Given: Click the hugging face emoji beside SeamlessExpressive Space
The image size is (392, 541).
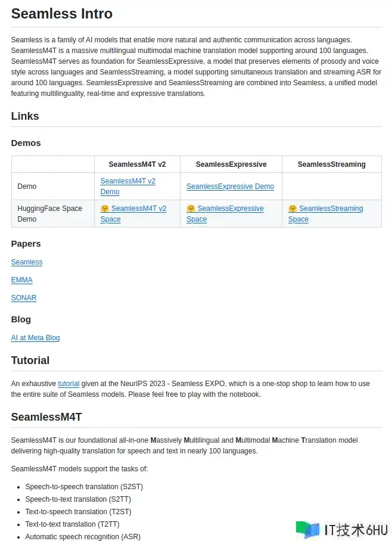Looking at the screenshot, I should (191, 209).
